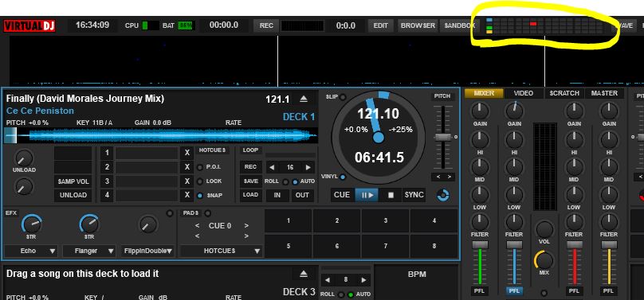Toggle the SNAP option
Image resolution: width=644 pixels, height=300 pixels.
[x=200, y=196]
